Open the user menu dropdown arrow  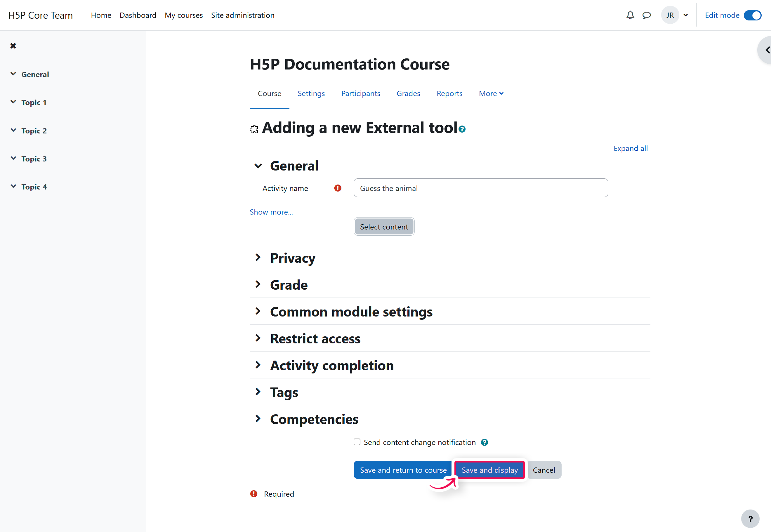tap(686, 15)
